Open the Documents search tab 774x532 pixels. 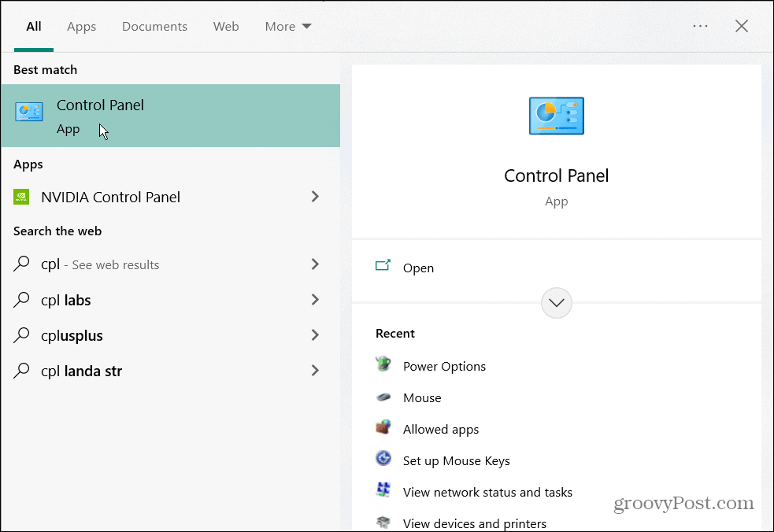(154, 26)
